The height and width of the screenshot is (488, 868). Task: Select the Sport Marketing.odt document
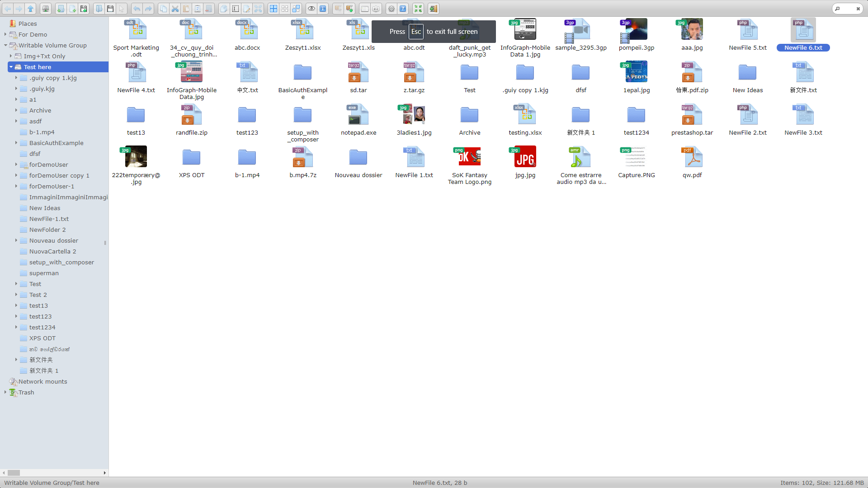pos(136,30)
